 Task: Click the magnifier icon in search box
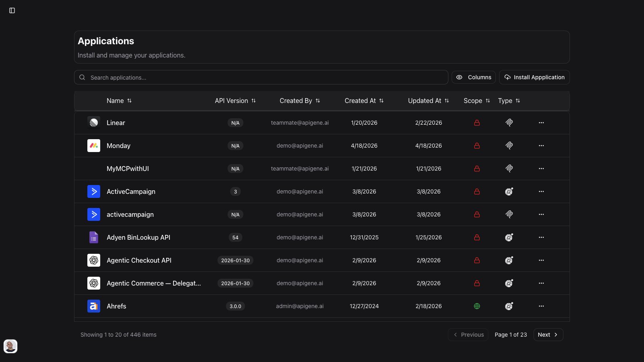point(82,77)
